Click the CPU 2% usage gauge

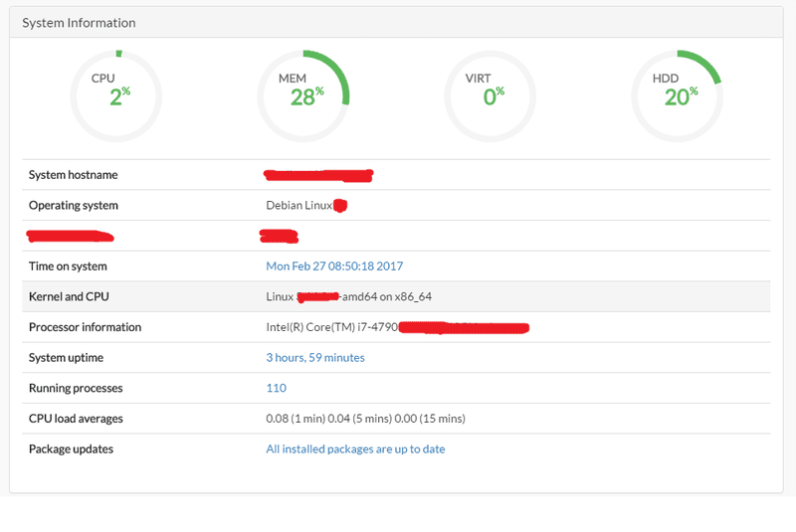tap(116, 95)
